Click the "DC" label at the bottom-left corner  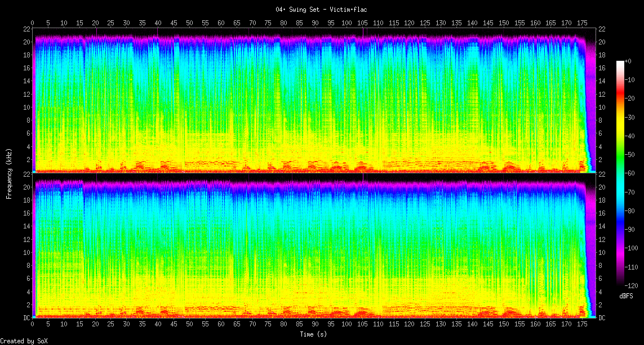pyautogui.click(x=26, y=318)
